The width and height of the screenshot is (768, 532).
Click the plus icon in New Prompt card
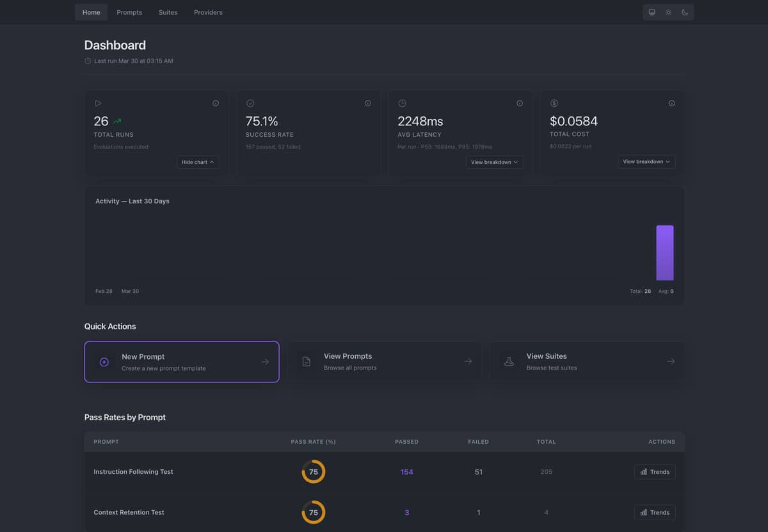pyautogui.click(x=104, y=362)
